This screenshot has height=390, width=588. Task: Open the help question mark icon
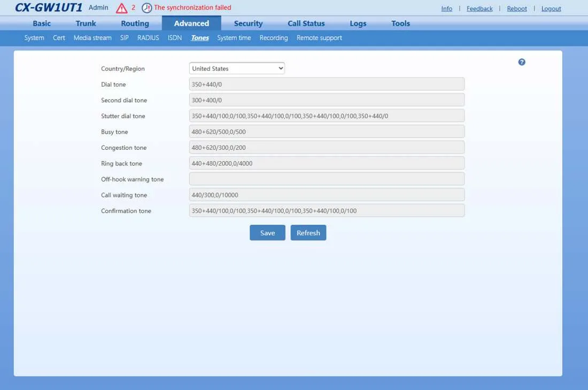(522, 62)
